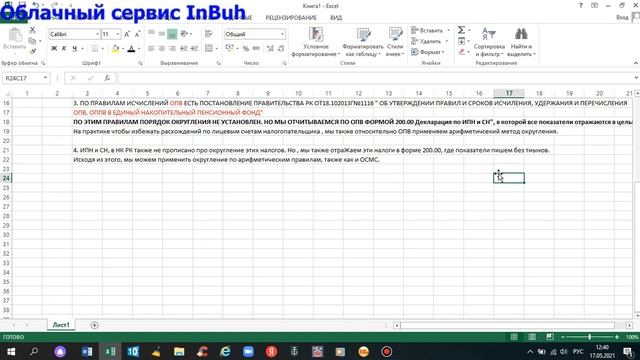This screenshot has height=360, width=640.
Task: Click Вставить cells button
Action: (427, 31)
